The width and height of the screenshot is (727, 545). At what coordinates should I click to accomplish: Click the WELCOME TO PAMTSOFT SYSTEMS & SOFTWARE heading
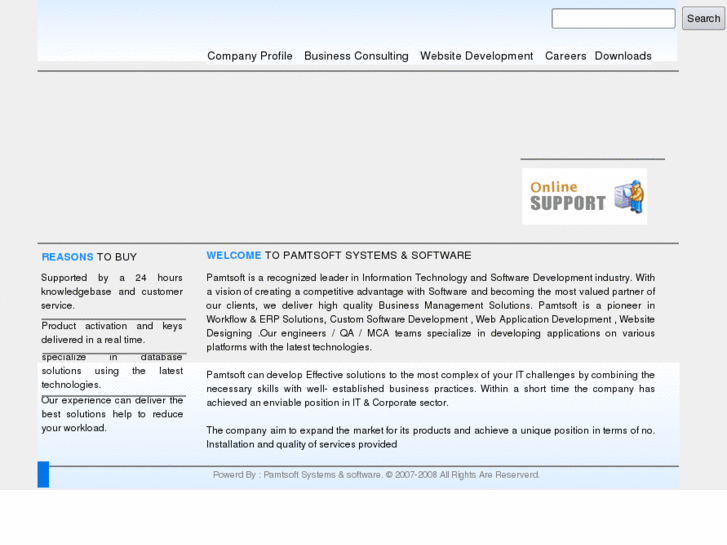click(338, 256)
